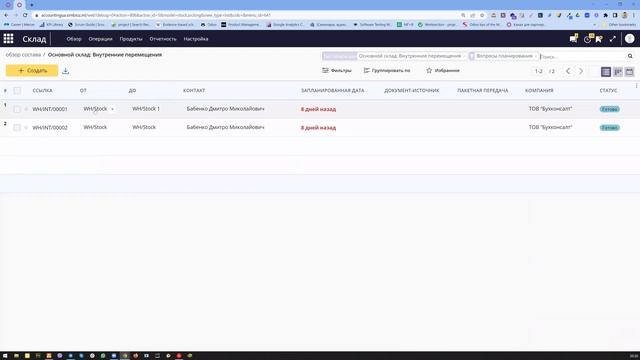Image resolution: width=640 pixels, height=360 pixels.
Task: Open the Настройка menu
Action: click(196, 39)
